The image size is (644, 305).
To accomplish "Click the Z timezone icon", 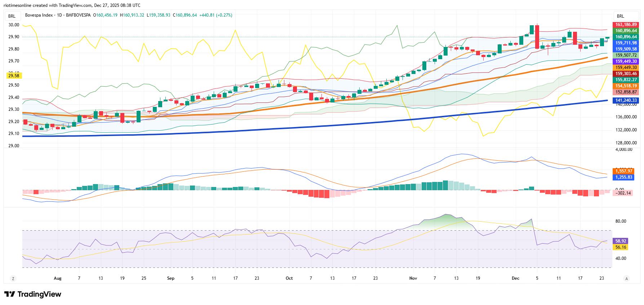I will click(13, 278).
